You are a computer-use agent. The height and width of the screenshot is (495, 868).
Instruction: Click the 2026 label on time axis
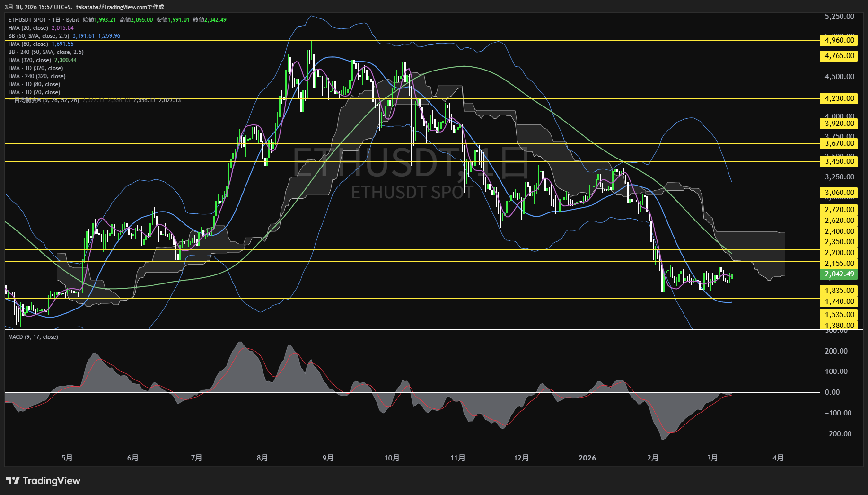point(587,458)
